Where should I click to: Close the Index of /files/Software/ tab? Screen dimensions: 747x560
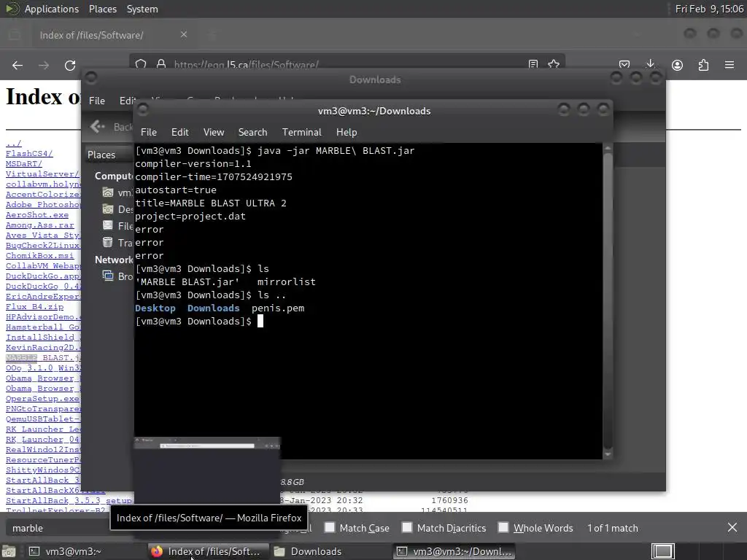(x=184, y=34)
